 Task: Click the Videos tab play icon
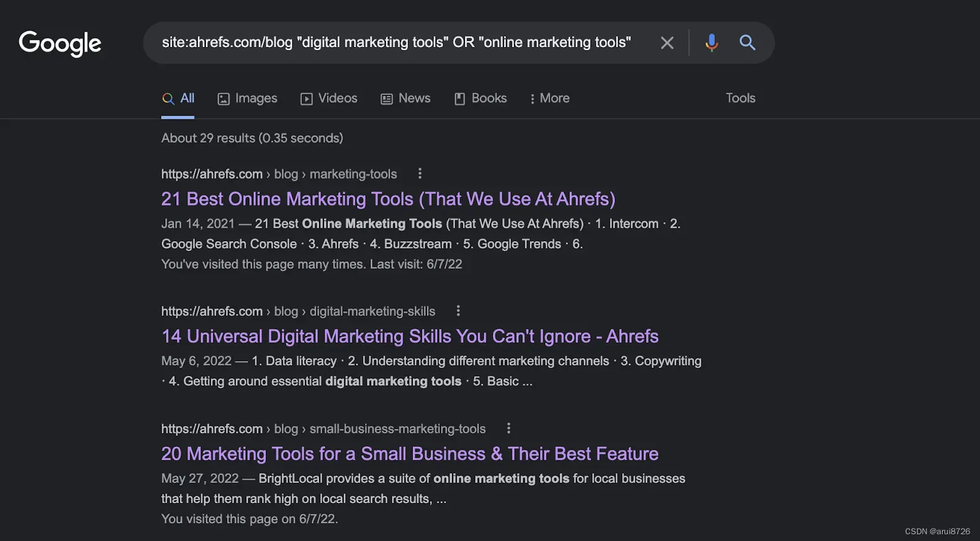306,99
